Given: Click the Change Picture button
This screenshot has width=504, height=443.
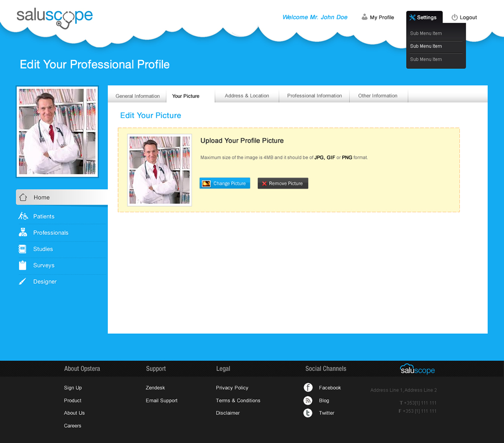Looking at the screenshot, I should (x=224, y=183).
